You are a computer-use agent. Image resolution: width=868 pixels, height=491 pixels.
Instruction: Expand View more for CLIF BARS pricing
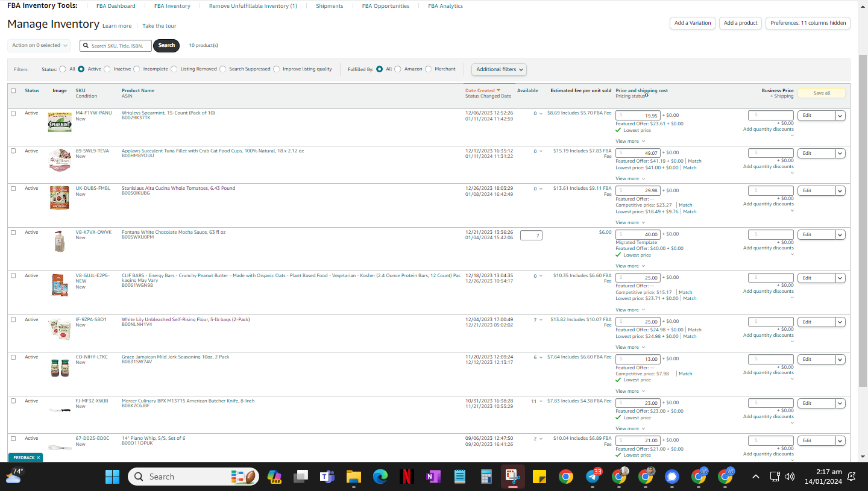(x=630, y=310)
